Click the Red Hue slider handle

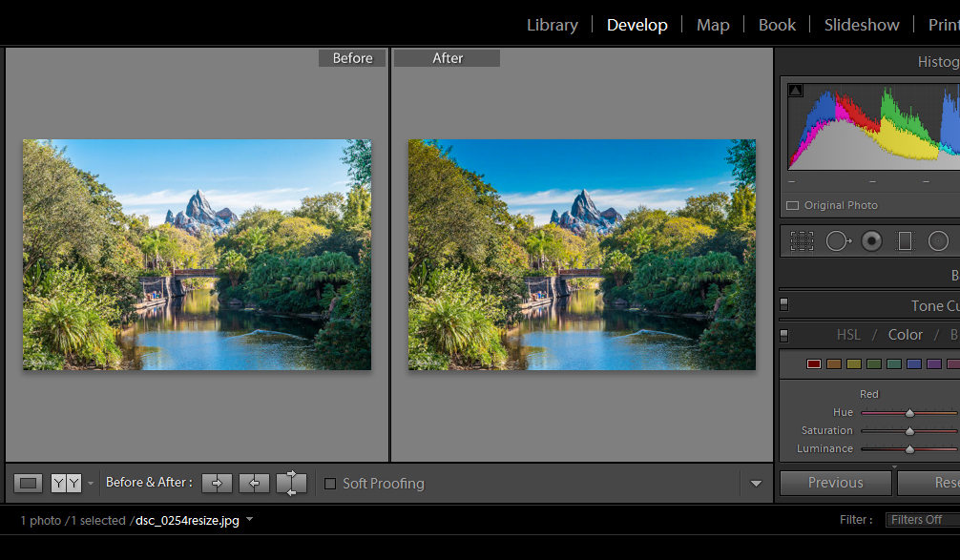tap(909, 413)
